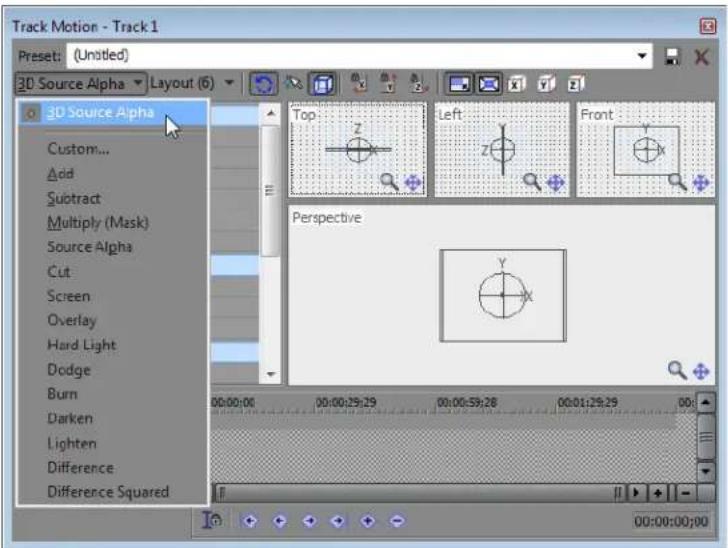Viewport: 728px width, 548px height.
Task: Choose Darken compositing mode
Action: point(70,418)
